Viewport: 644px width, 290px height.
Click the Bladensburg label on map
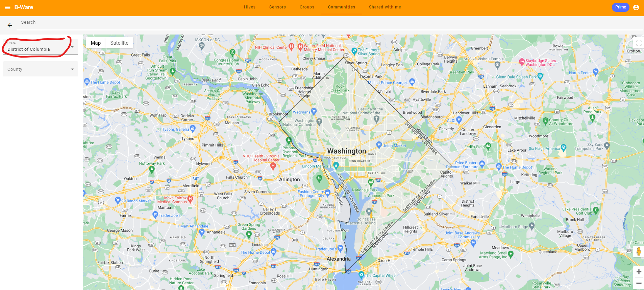pyautogui.click(x=431, y=117)
